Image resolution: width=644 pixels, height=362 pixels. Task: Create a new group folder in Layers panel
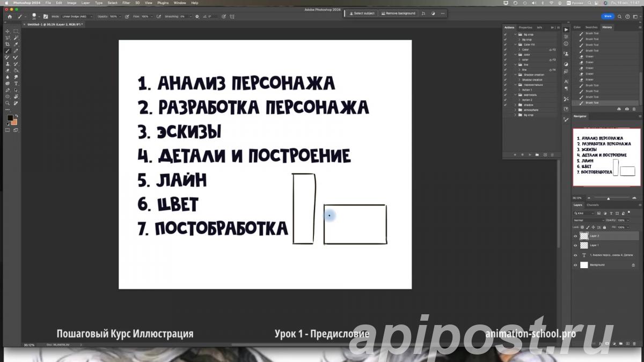click(x=621, y=343)
